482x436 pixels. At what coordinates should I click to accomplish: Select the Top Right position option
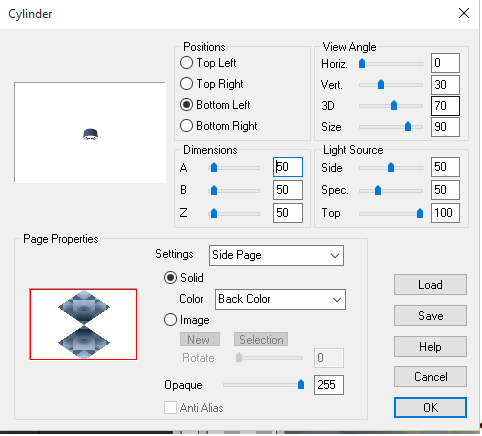tap(186, 84)
